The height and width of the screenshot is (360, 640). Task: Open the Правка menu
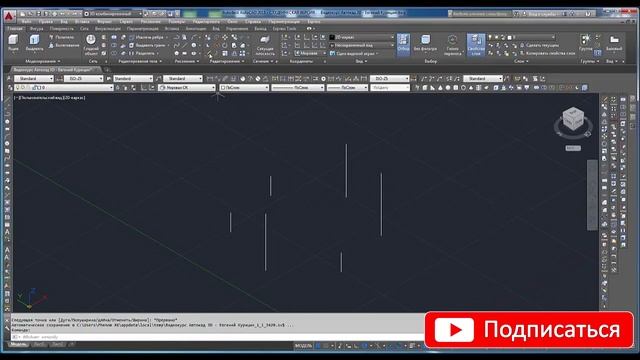[x=45, y=21]
